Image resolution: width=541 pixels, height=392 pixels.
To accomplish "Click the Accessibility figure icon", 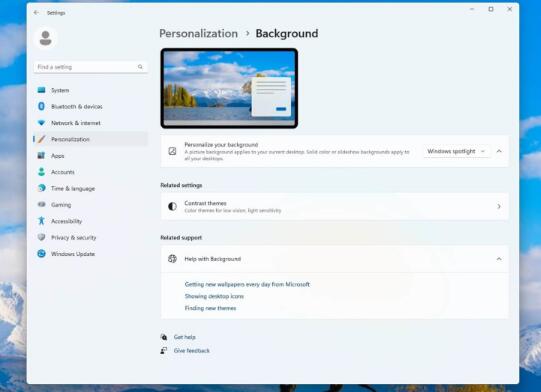I will point(41,221).
